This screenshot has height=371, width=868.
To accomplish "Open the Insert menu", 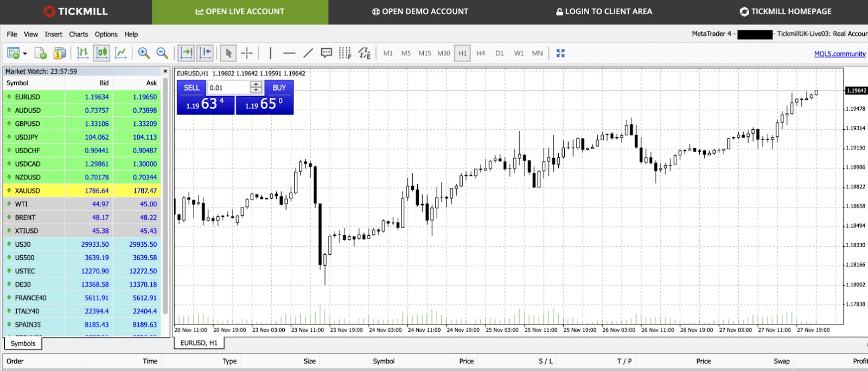I will point(53,34).
